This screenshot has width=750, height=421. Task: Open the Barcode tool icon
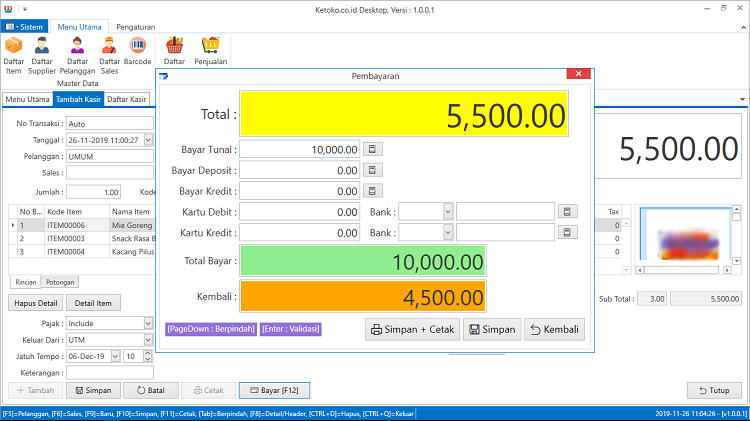[x=137, y=51]
